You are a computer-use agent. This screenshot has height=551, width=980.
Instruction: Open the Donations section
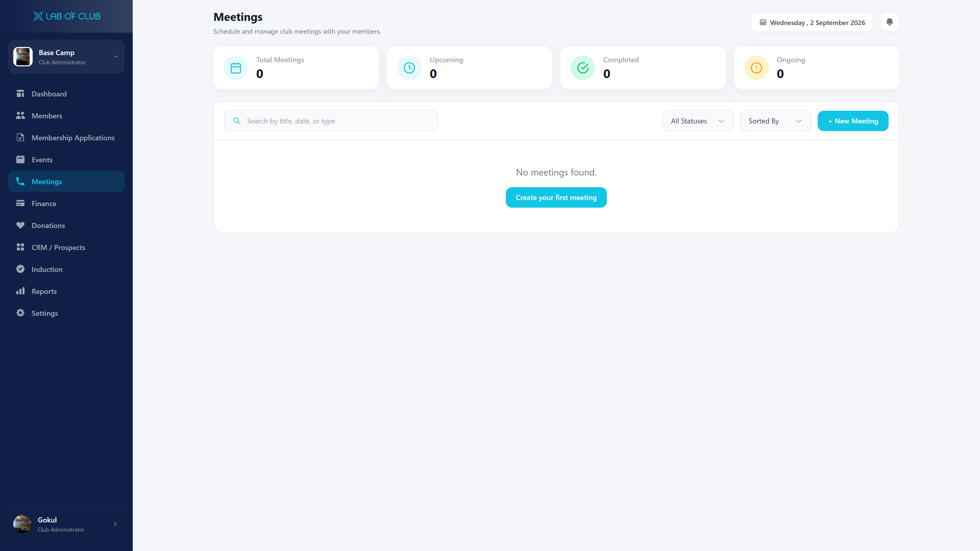66,225
